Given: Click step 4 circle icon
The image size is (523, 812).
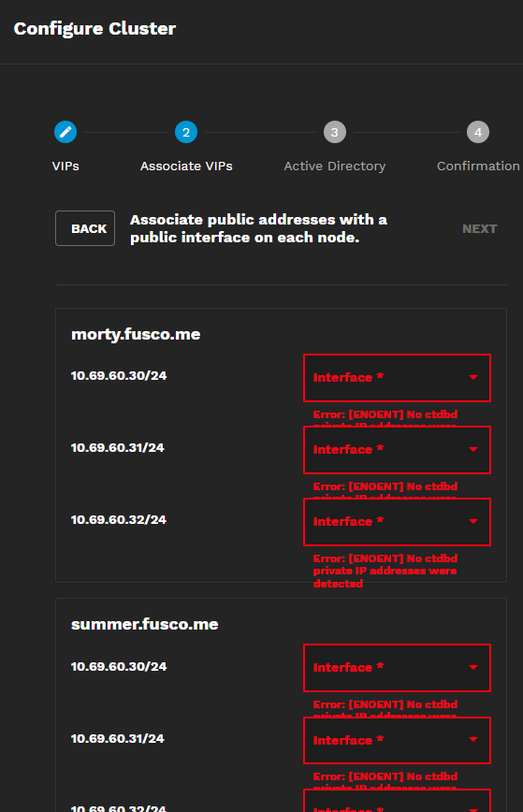Looking at the screenshot, I should [478, 132].
